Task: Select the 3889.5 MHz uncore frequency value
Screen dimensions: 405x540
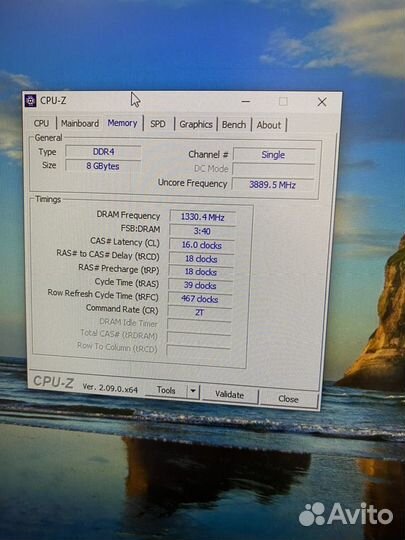Action: 273,185
